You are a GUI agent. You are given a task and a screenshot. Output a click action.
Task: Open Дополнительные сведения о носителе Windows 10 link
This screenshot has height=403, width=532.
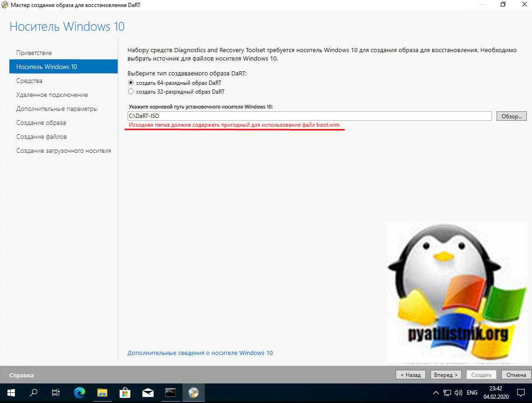click(200, 353)
